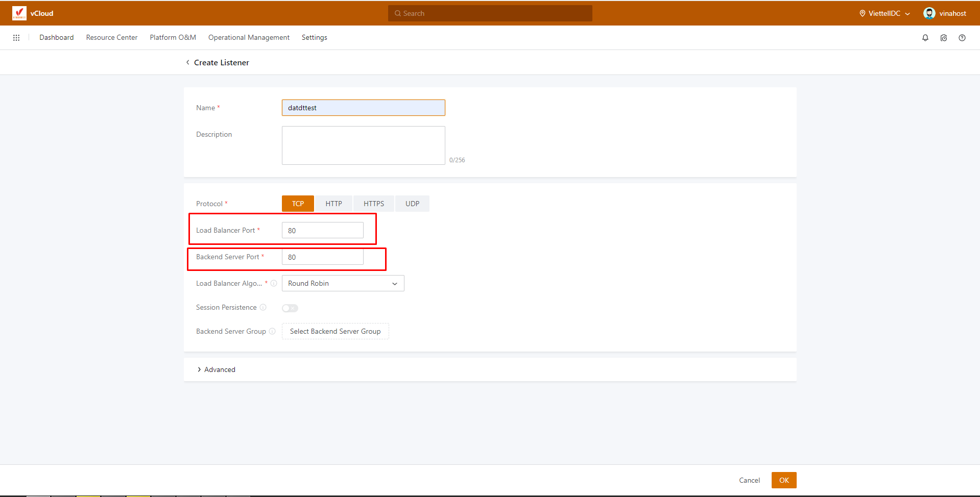Open the Round Robin algorithm dropdown
The width and height of the screenshot is (980, 497).
point(343,283)
